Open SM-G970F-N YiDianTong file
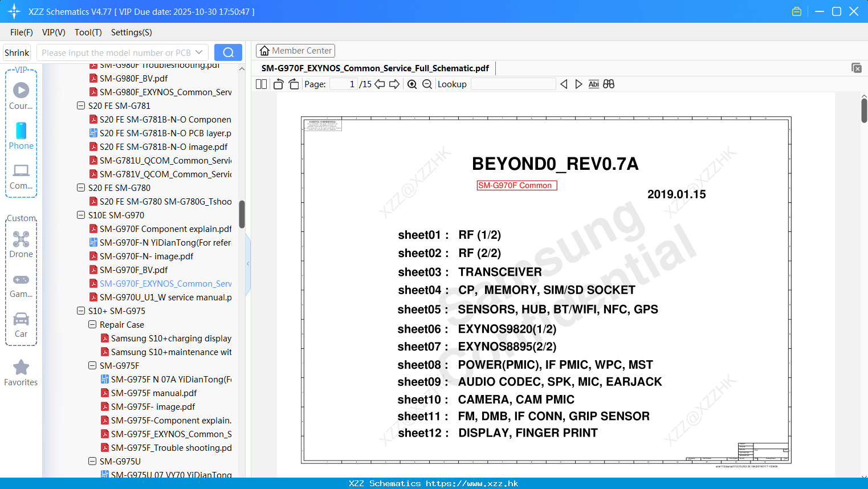868x489 pixels. coord(160,242)
